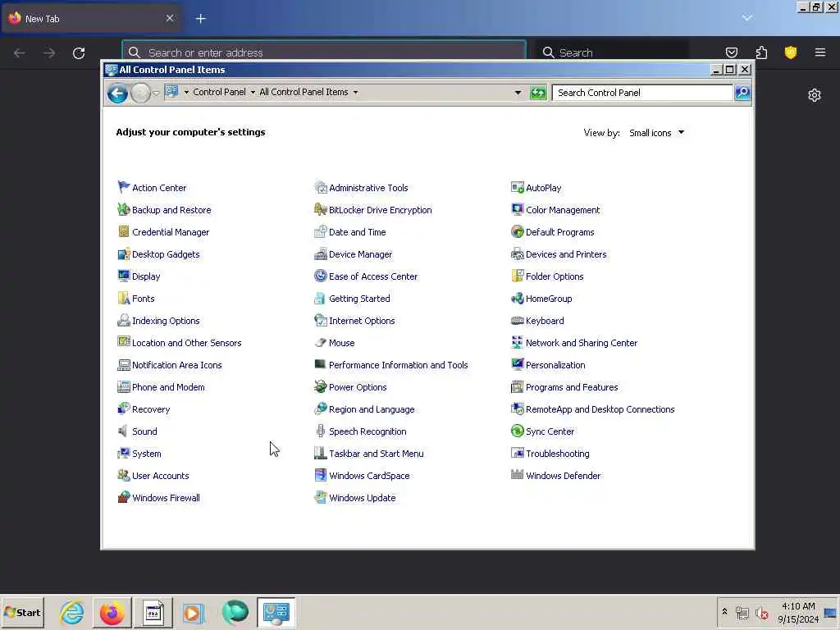Expand dropdown arrow after All Control Panel Items

(356, 92)
